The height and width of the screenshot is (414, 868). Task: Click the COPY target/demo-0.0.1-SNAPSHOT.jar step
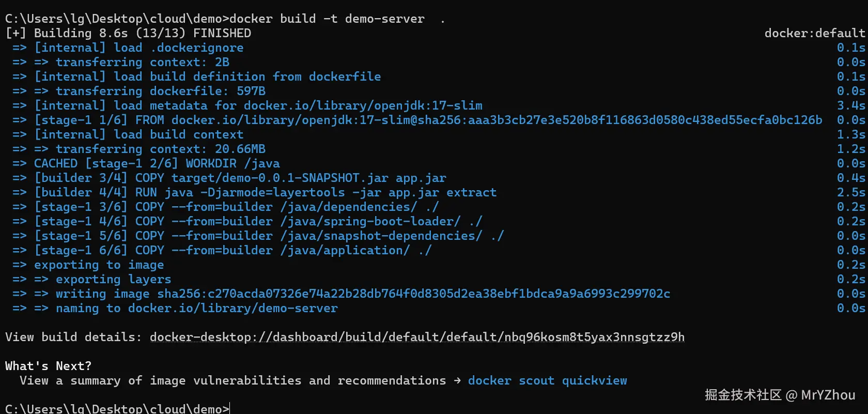(240, 178)
